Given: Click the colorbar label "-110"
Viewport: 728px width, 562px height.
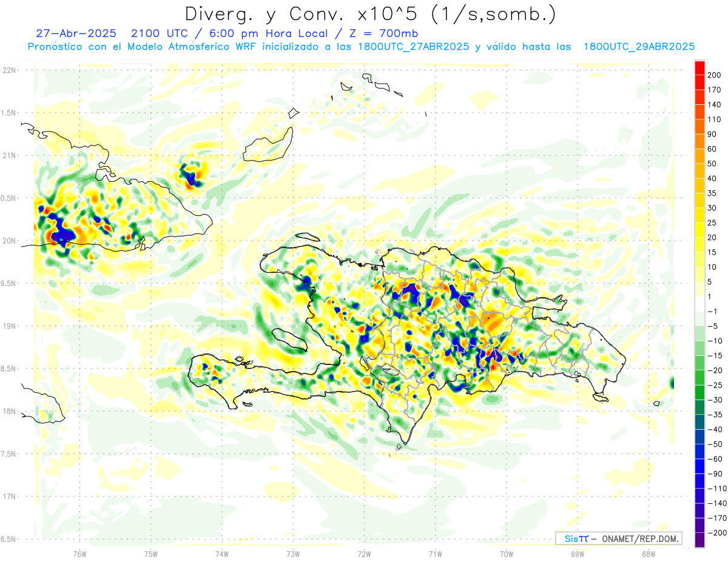Looking at the screenshot, I should click(x=716, y=489).
